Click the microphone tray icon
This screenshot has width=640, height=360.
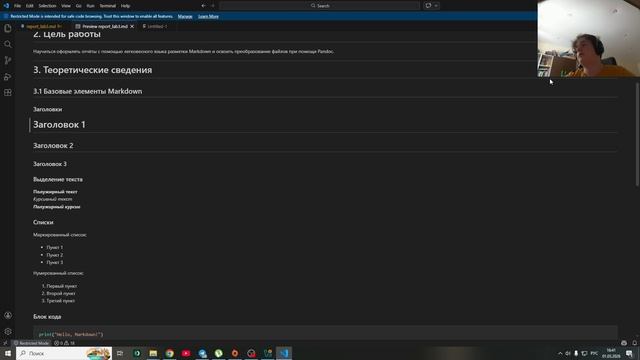click(576, 353)
